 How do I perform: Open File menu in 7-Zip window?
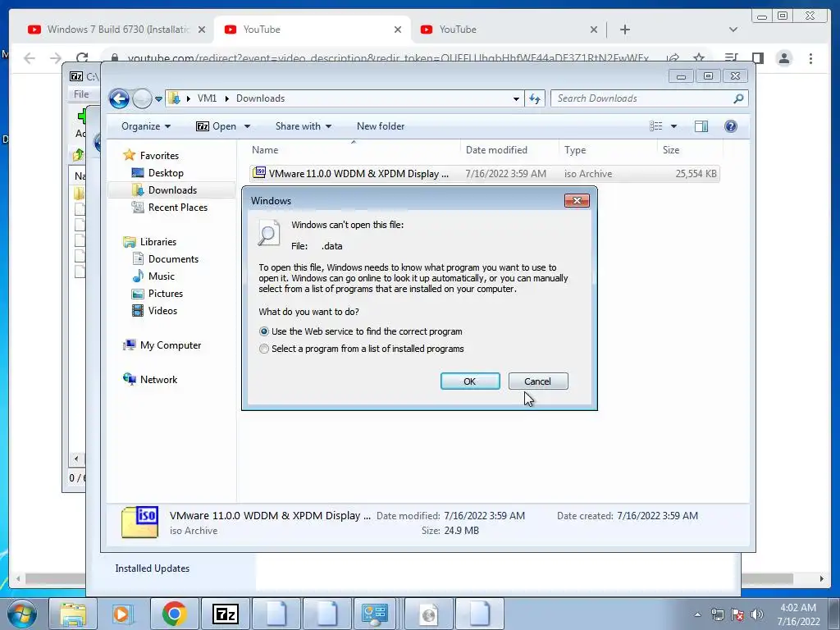pos(81,94)
